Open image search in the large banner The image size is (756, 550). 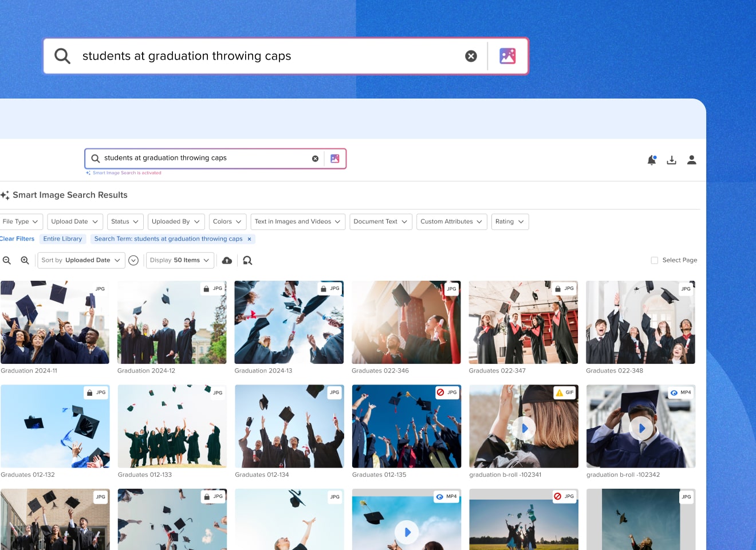(x=507, y=56)
